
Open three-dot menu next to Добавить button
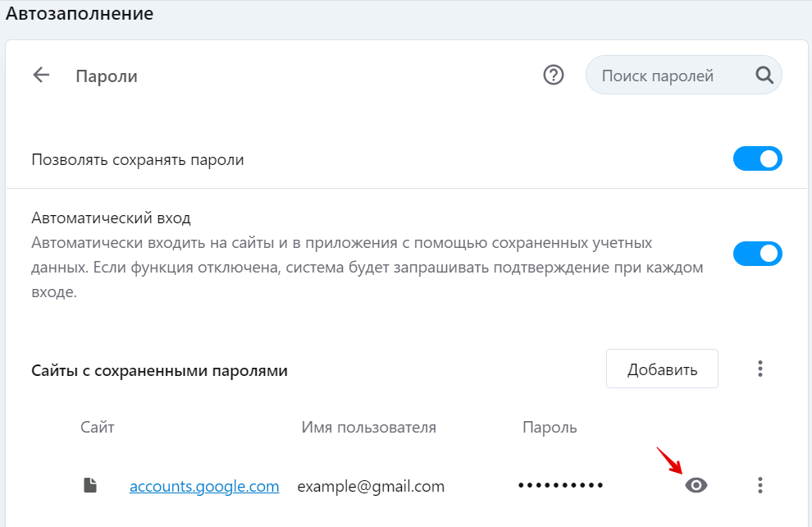tap(760, 369)
